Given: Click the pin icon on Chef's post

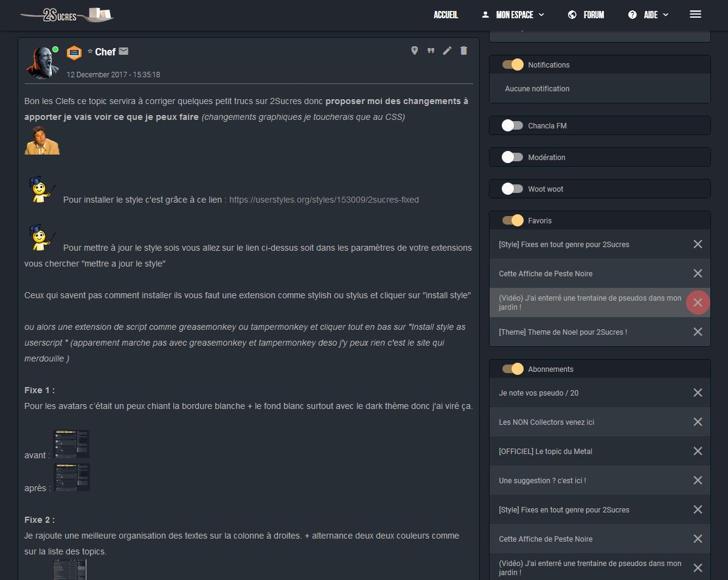Looking at the screenshot, I should pos(415,51).
